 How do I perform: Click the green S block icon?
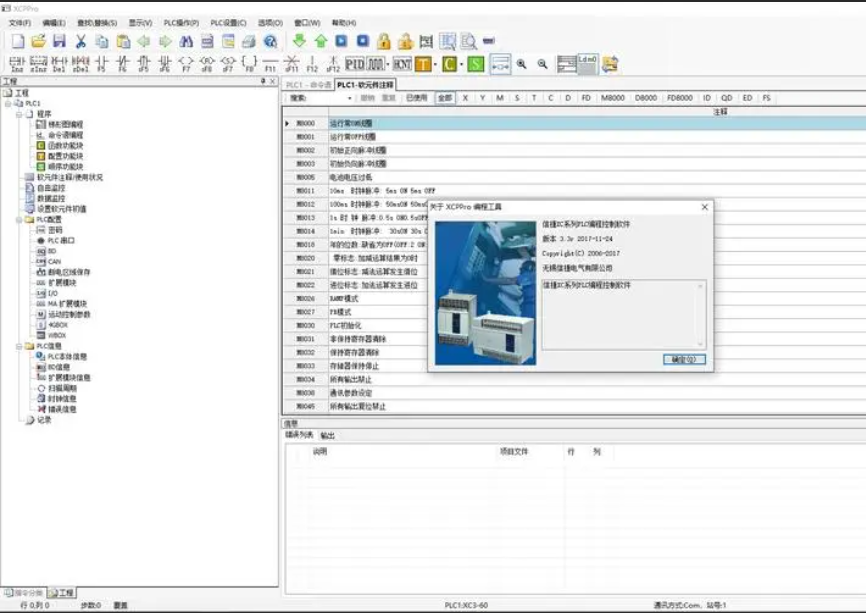476,65
